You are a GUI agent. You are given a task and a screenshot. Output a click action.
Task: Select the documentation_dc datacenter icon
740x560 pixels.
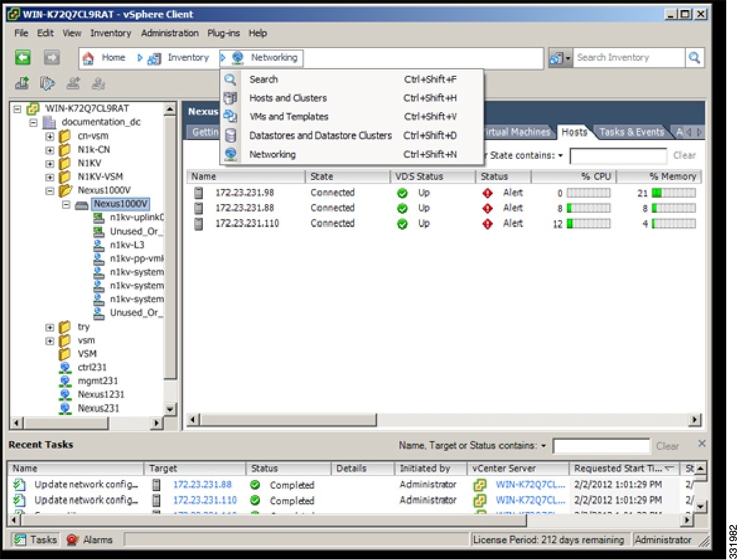click(x=49, y=123)
